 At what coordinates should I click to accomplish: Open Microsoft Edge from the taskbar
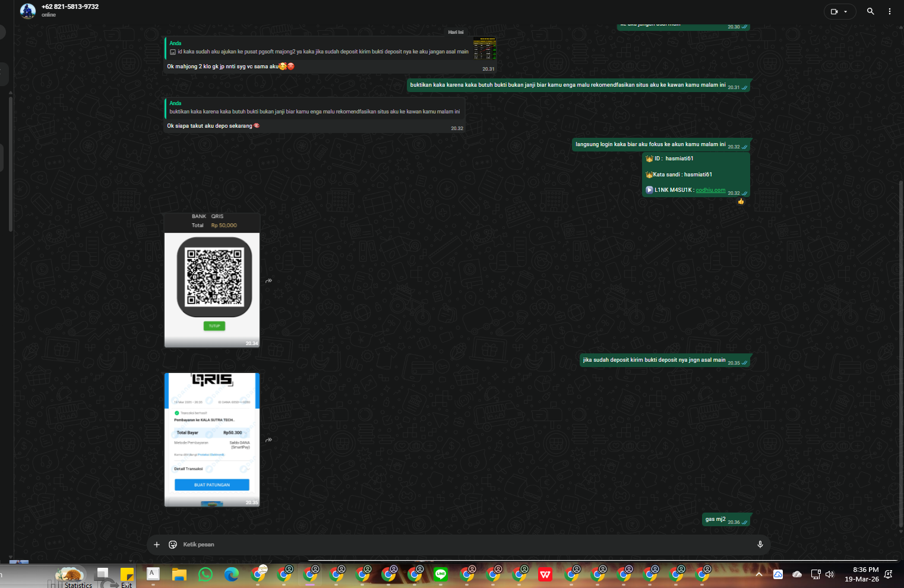coord(232,574)
